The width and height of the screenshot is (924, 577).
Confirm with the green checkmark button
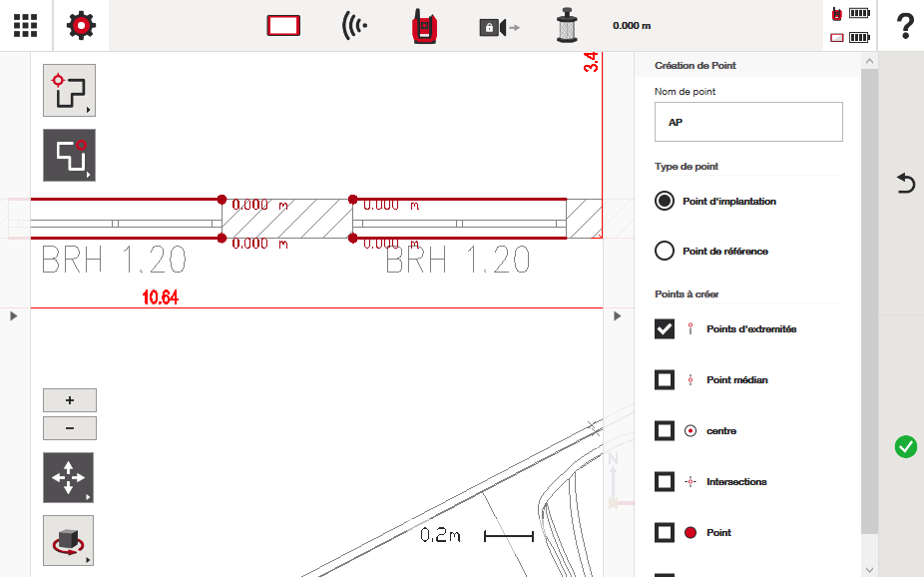(905, 447)
